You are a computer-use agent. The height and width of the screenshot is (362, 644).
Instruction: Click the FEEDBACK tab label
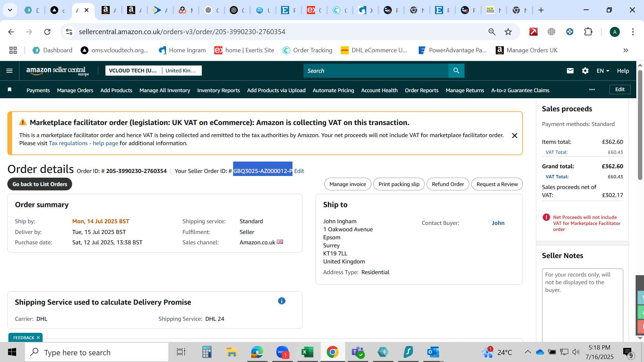23,338
